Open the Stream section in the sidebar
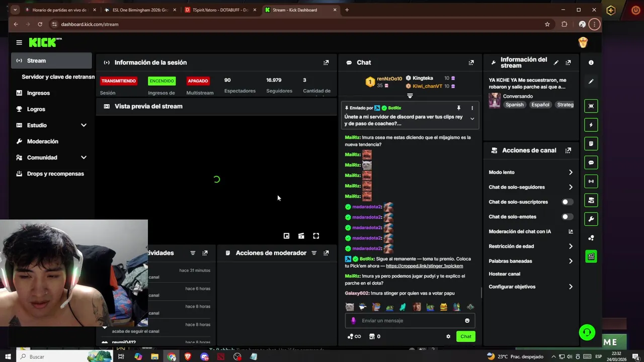The width and height of the screenshot is (644, 362). (51, 60)
